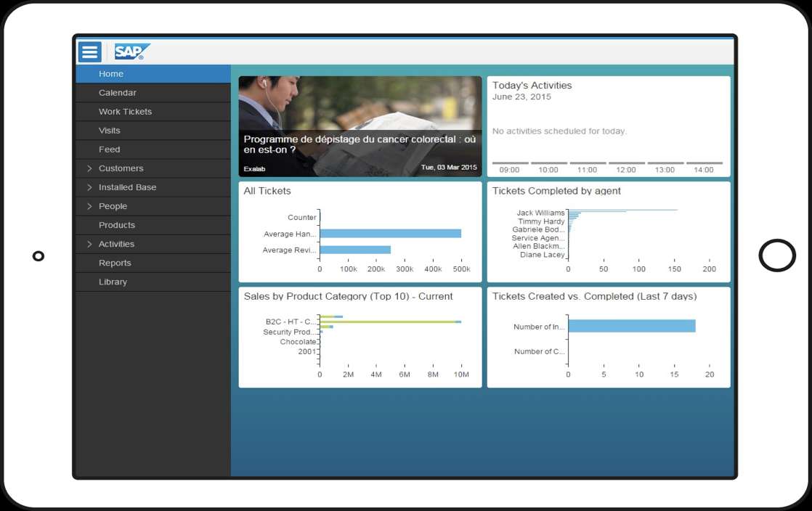812x511 pixels.
Task: Select Calendar in the sidebar
Action: (118, 92)
